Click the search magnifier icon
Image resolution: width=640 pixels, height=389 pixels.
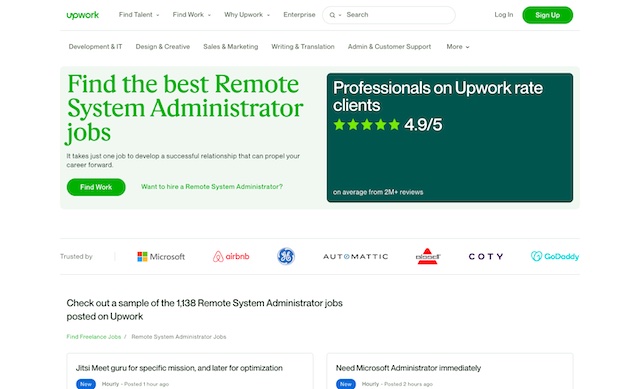(x=332, y=15)
